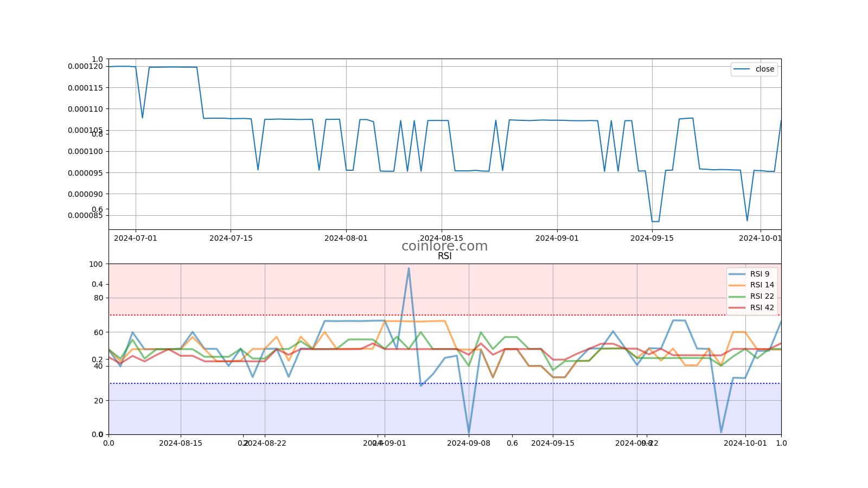Click the blue RSI 9 legend line swatch
This screenshot has width=868, height=488.
coord(738,274)
